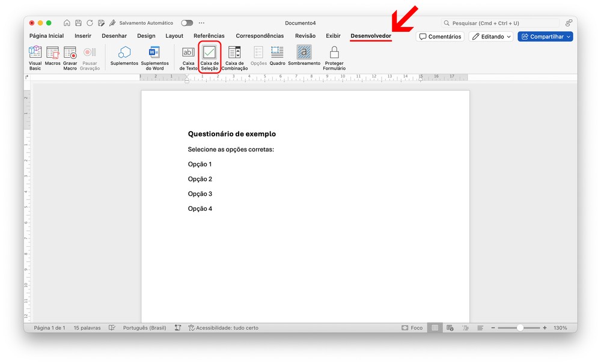
Task: Adjust the zoom slider in status bar
Action: (520, 328)
